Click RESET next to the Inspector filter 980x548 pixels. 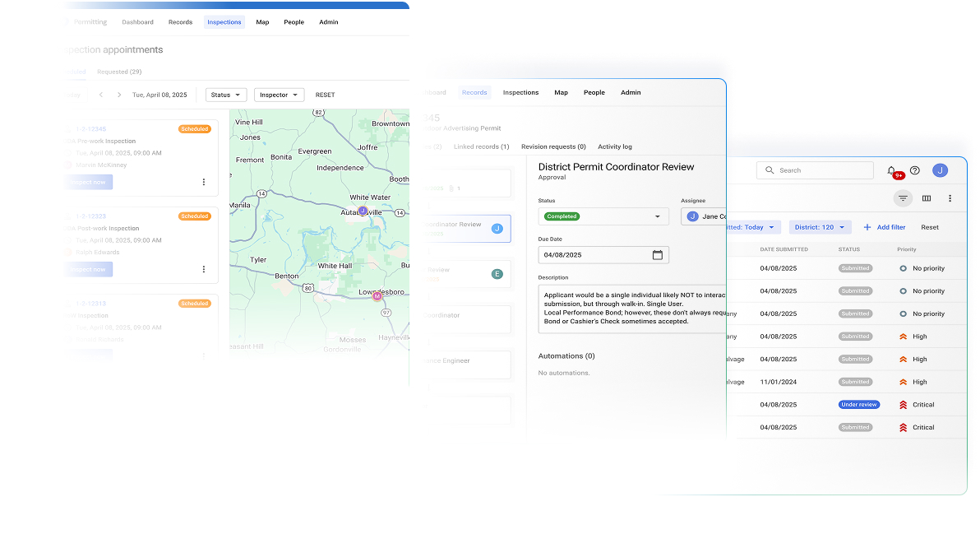pyautogui.click(x=326, y=95)
